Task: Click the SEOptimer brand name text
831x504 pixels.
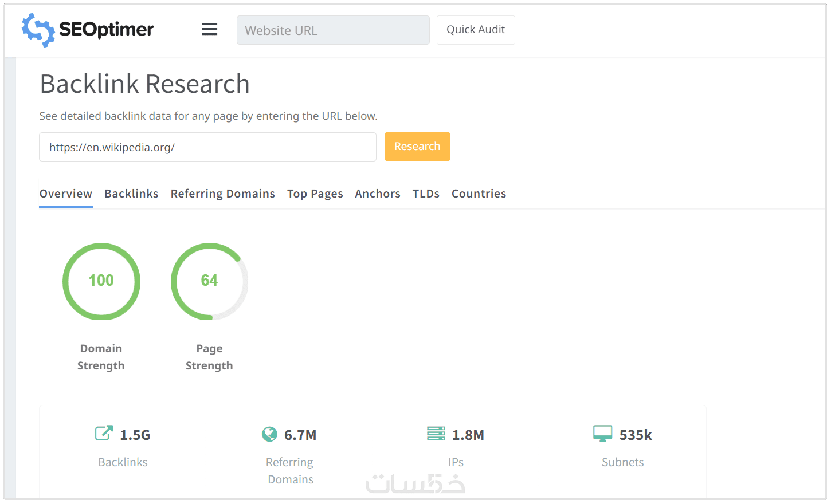Action: [107, 29]
